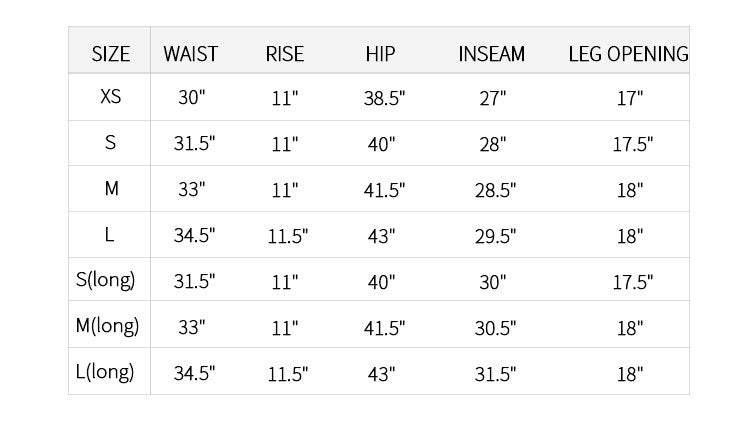Click the XS inseam value 27"
750x427 pixels.
[493, 99]
